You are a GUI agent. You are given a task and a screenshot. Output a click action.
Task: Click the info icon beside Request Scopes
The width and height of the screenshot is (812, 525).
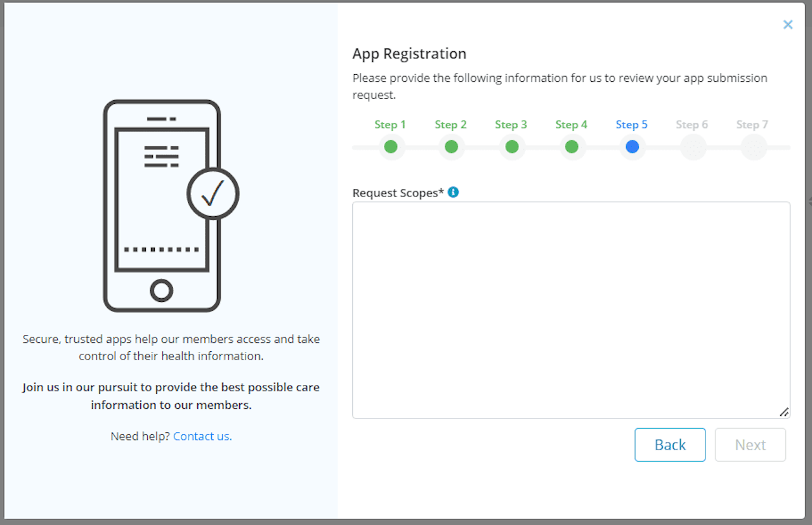[x=452, y=191]
